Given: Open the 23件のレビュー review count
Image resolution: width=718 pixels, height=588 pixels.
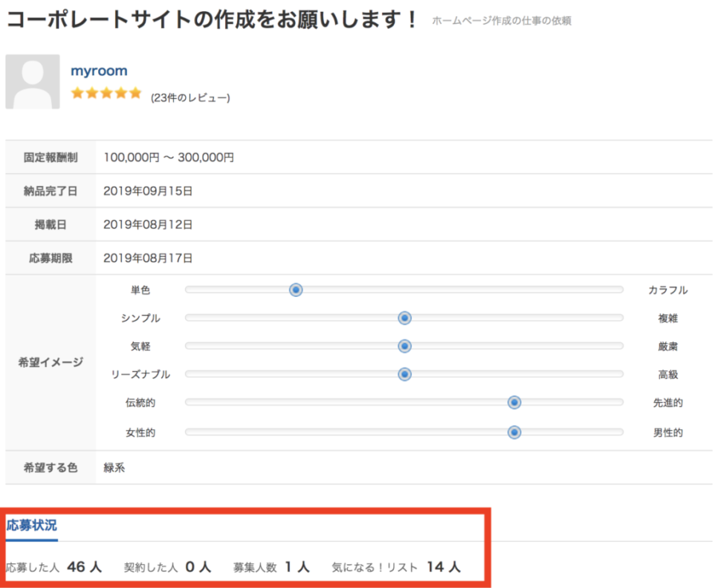Looking at the screenshot, I should [191, 97].
